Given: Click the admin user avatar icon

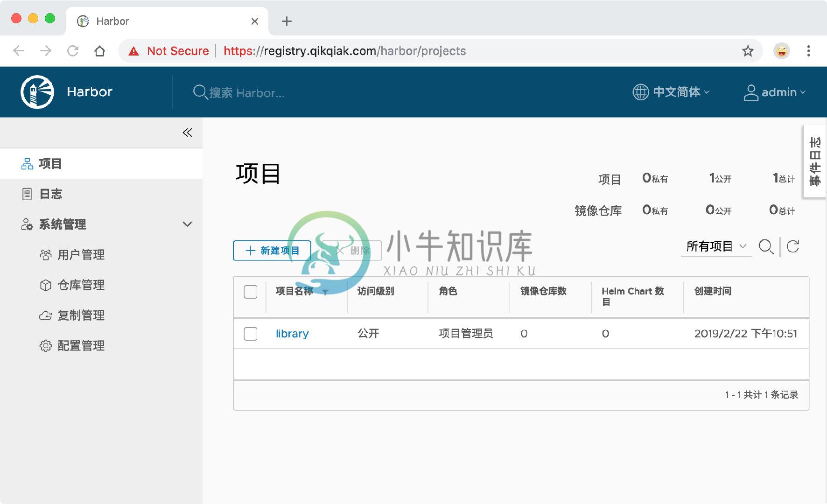Looking at the screenshot, I should tap(750, 92).
